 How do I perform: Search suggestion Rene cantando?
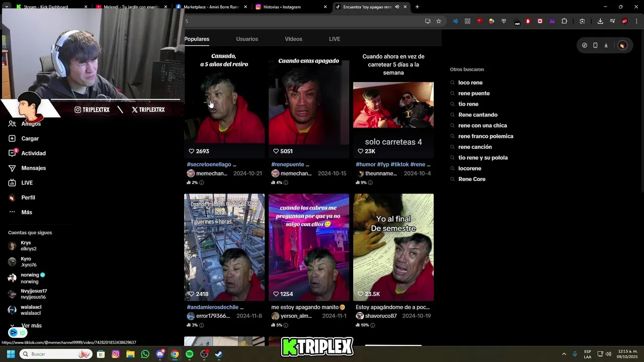(478, 115)
